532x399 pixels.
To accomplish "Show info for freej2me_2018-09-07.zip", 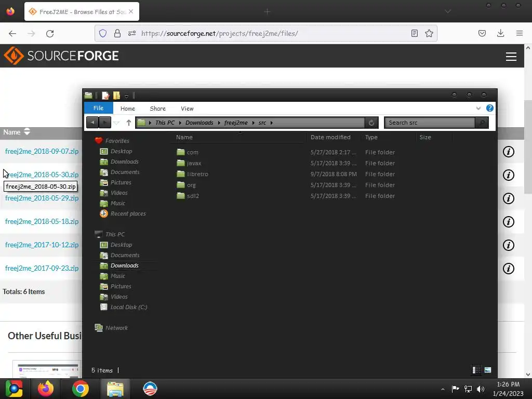I will (x=508, y=152).
